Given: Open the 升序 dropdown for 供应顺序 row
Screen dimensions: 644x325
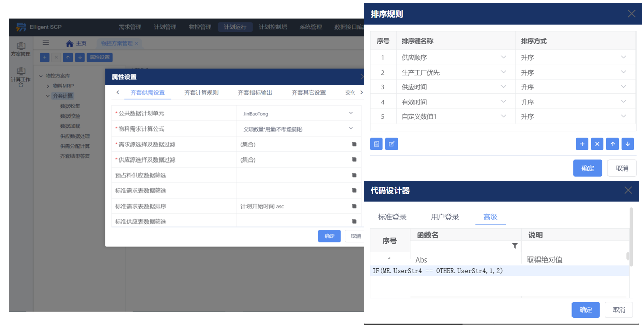Looking at the screenshot, I should pyautogui.click(x=623, y=57).
